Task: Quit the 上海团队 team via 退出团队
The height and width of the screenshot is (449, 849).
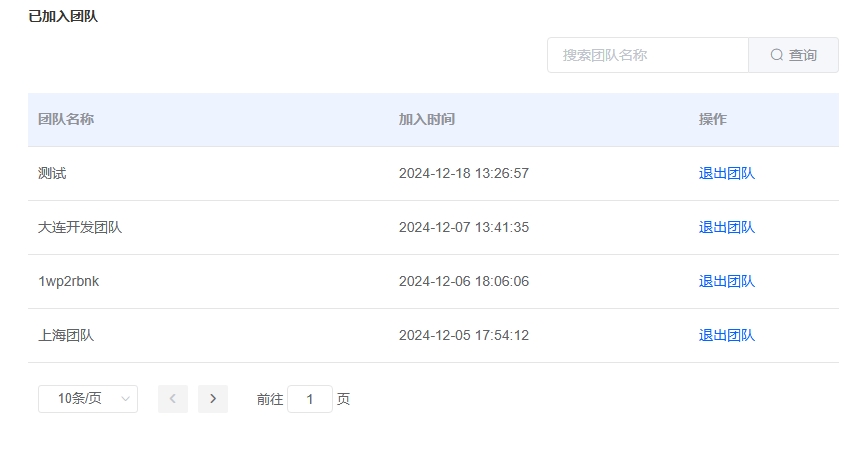Action: [x=727, y=336]
